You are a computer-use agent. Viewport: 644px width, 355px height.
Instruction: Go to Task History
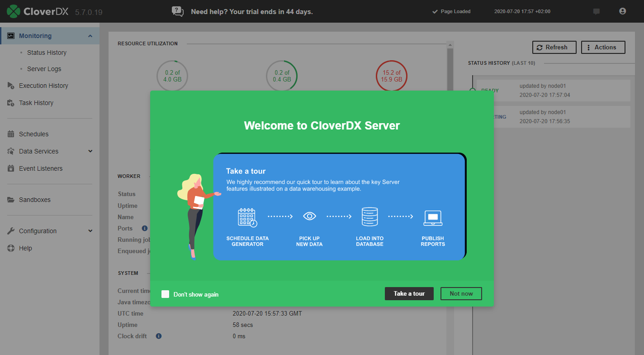[x=36, y=103]
